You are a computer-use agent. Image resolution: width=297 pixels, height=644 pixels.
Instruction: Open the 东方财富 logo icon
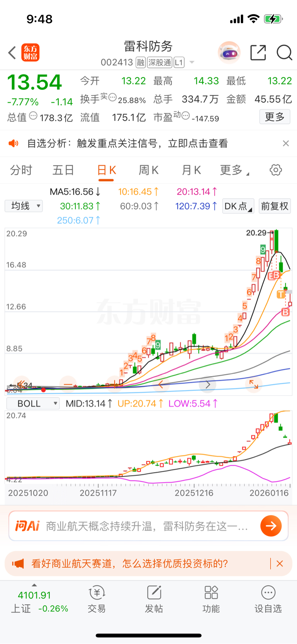[x=30, y=53]
